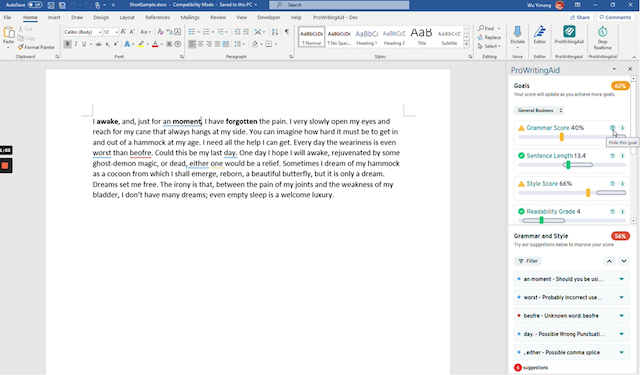Pick the red font color swatch
Screen dimensions: 640x375
(155, 44)
